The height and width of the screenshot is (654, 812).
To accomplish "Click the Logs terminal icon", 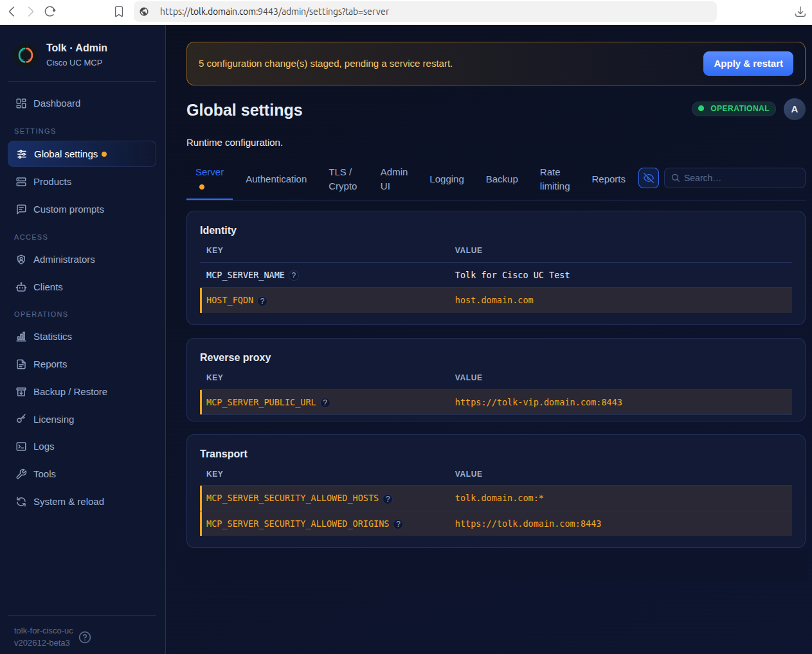I will 21,446.
